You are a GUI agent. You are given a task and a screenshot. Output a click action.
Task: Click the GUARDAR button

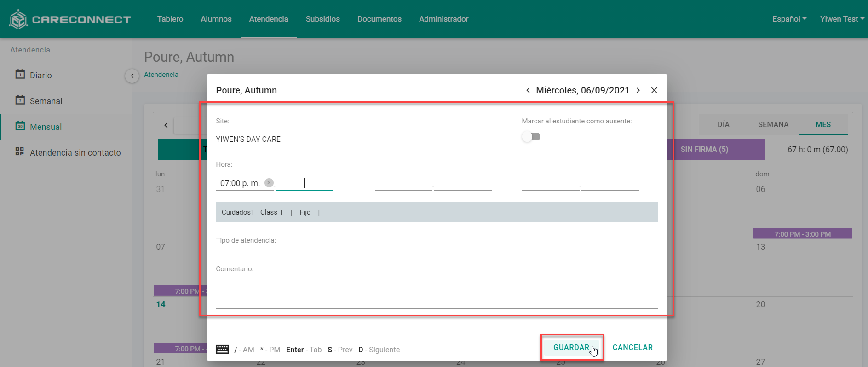[x=571, y=347]
